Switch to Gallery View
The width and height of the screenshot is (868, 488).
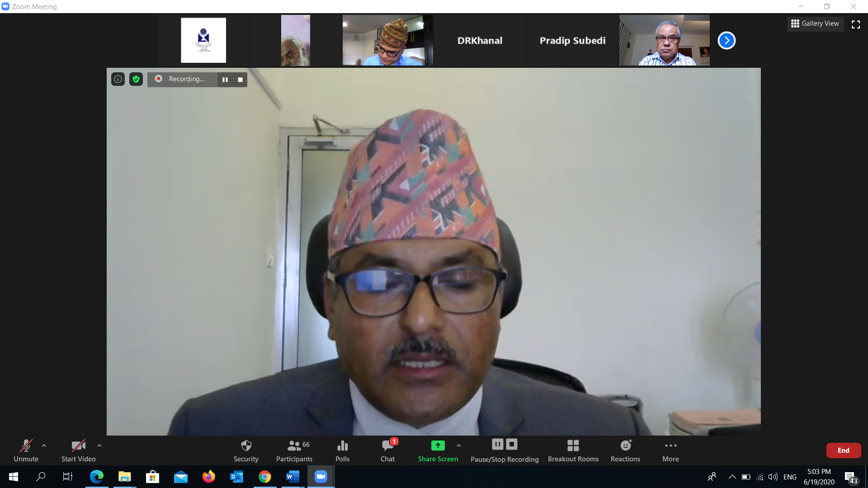pos(815,23)
